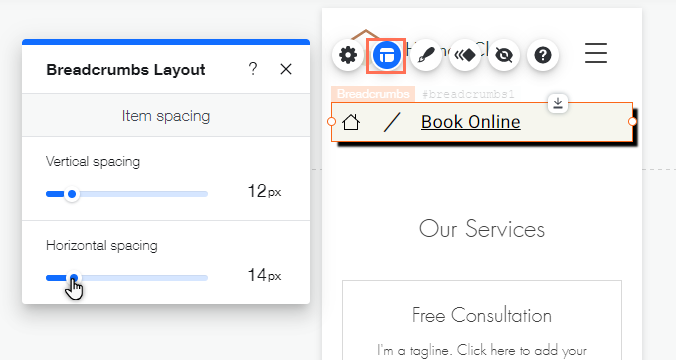This screenshot has width=676, height=360.
Task: Click the Horizontal spacing slider track
Action: click(127, 278)
